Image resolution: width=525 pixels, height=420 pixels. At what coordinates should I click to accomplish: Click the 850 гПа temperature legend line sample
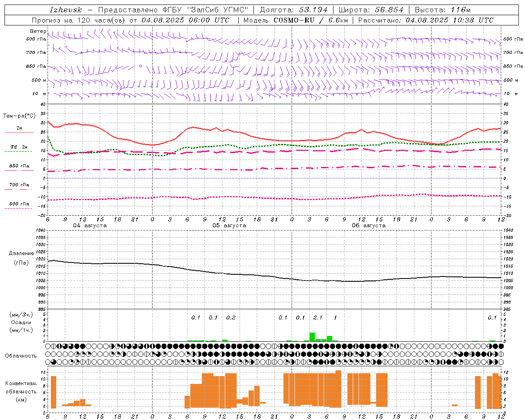click(19, 170)
